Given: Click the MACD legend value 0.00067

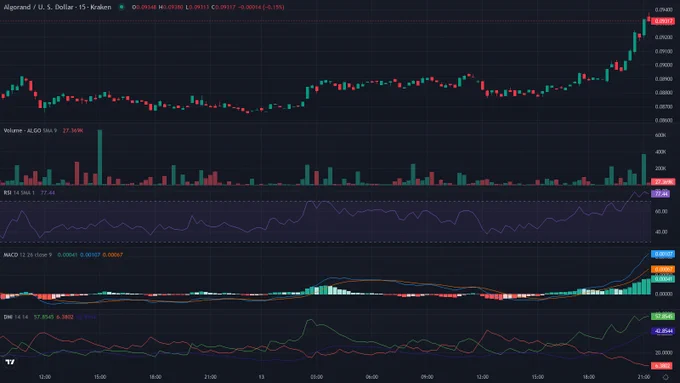Looking at the screenshot, I should [x=113, y=255].
